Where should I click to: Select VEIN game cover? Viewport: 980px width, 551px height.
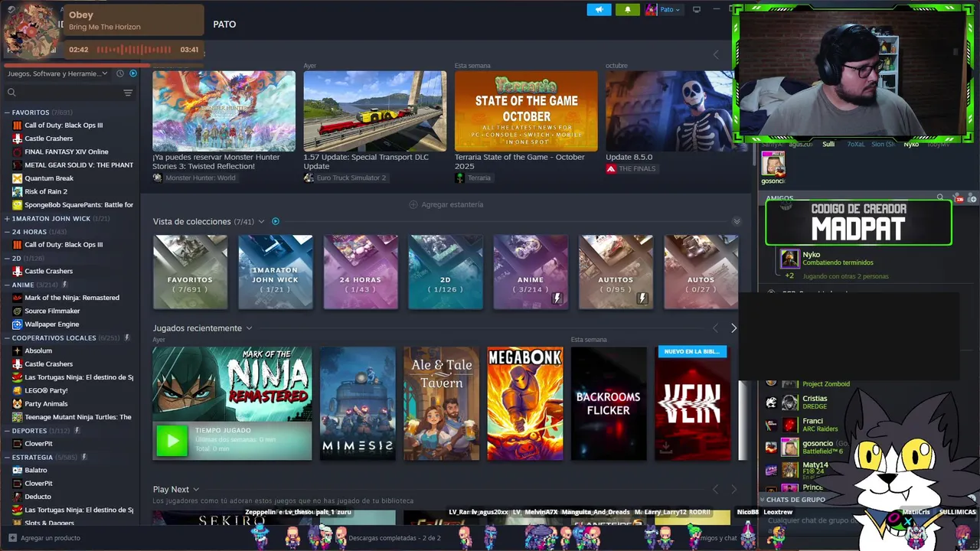pyautogui.click(x=692, y=404)
